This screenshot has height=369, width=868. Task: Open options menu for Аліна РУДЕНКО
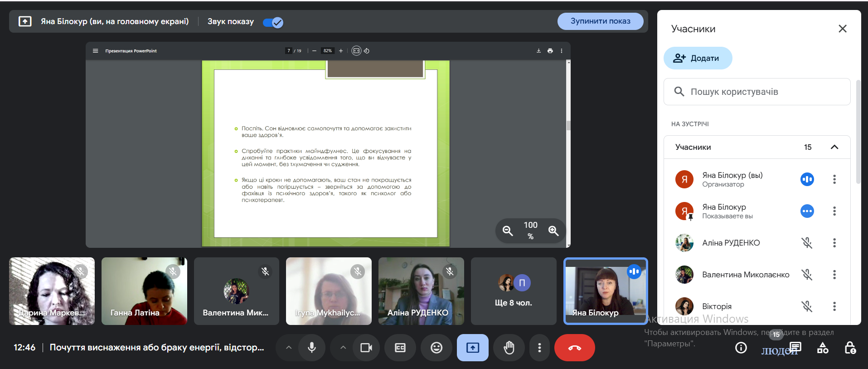tap(834, 243)
